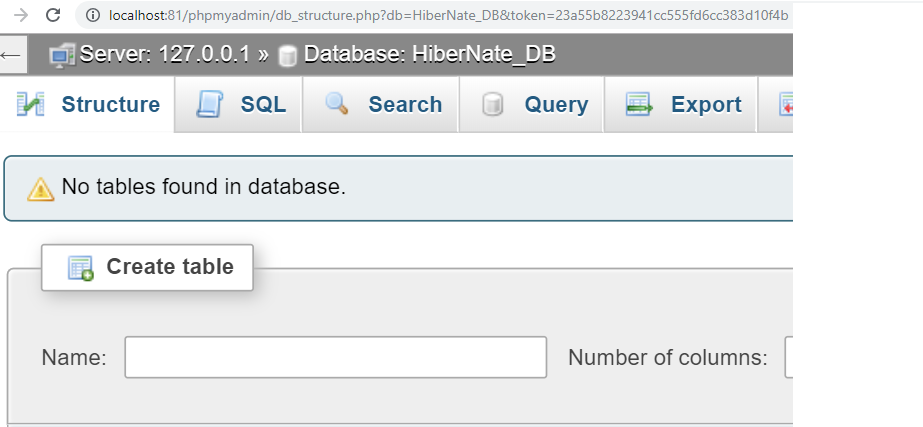Click the magnifier icon on Search tab
923x427 pixels.
click(337, 104)
